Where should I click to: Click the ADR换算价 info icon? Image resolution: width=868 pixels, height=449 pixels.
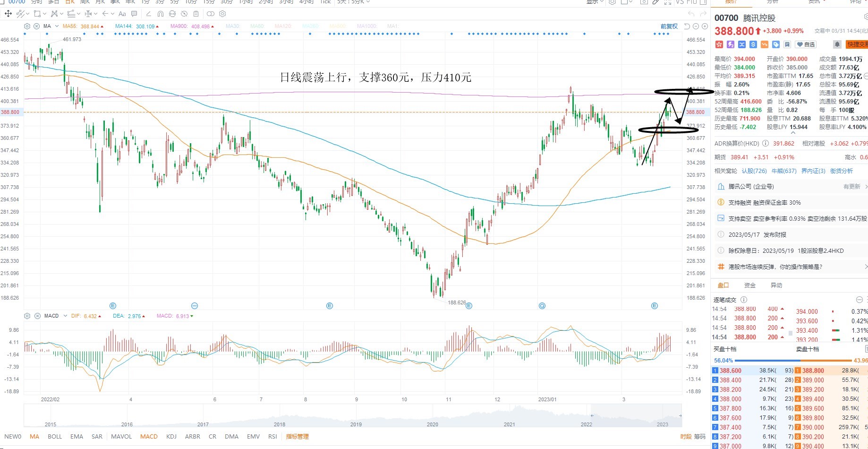tap(766, 143)
